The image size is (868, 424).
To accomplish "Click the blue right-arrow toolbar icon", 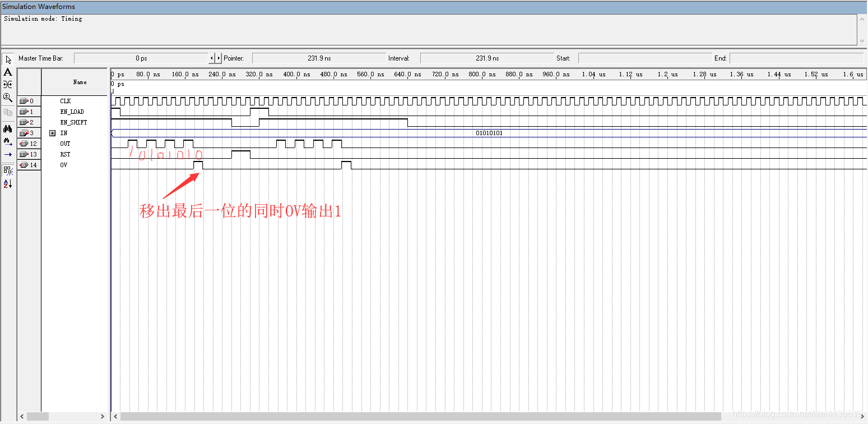I will (8, 154).
